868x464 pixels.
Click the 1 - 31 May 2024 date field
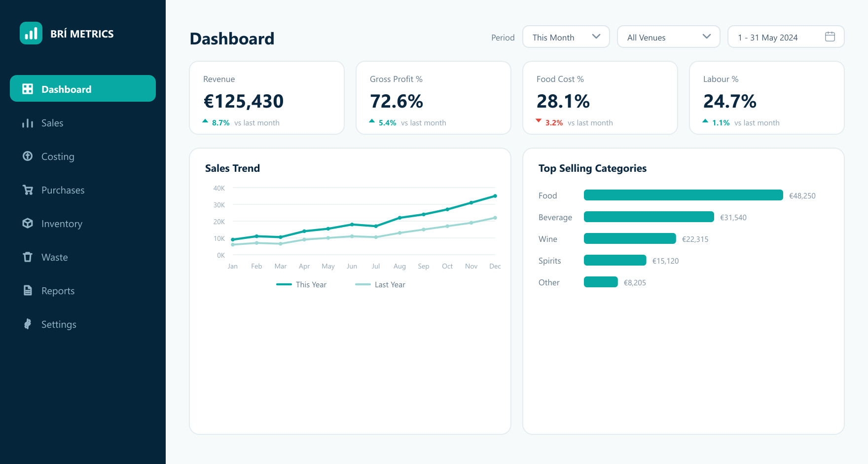(786, 37)
